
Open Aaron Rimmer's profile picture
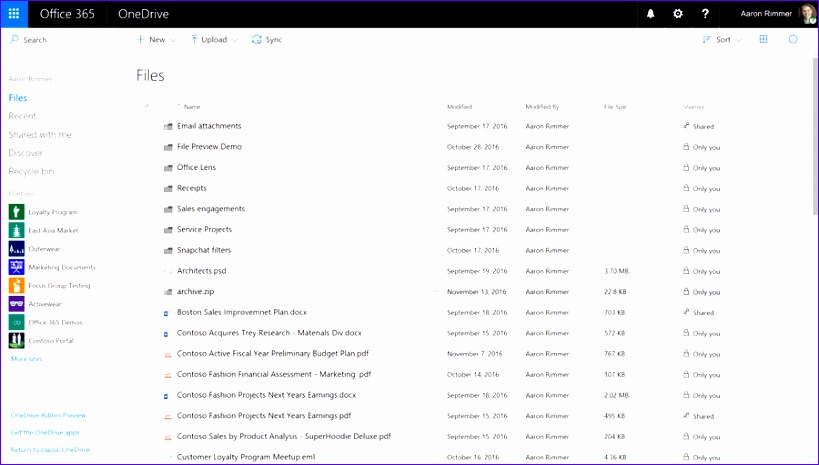point(808,14)
